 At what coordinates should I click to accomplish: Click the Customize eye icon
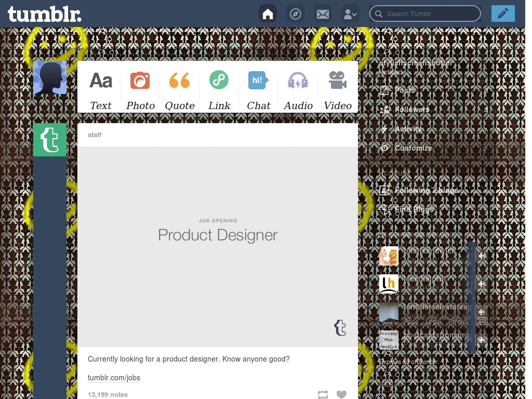tap(384, 148)
